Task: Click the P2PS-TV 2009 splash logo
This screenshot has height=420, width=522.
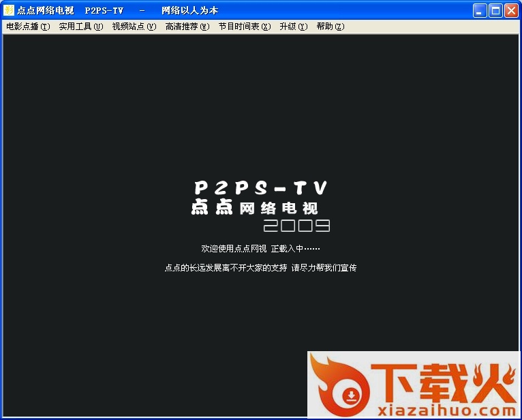Action: pyautogui.click(x=261, y=206)
